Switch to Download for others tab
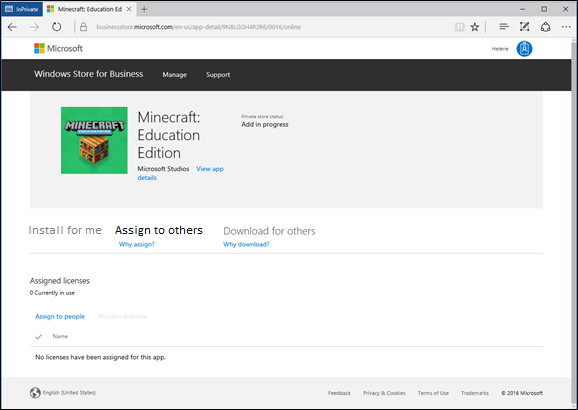This screenshot has height=410, width=578. [269, 231]
